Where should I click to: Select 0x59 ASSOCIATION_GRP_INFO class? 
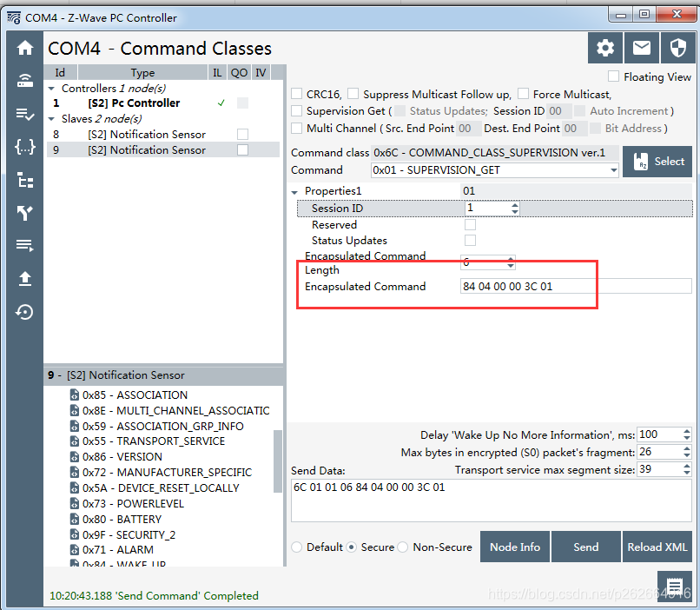[163, 426]
